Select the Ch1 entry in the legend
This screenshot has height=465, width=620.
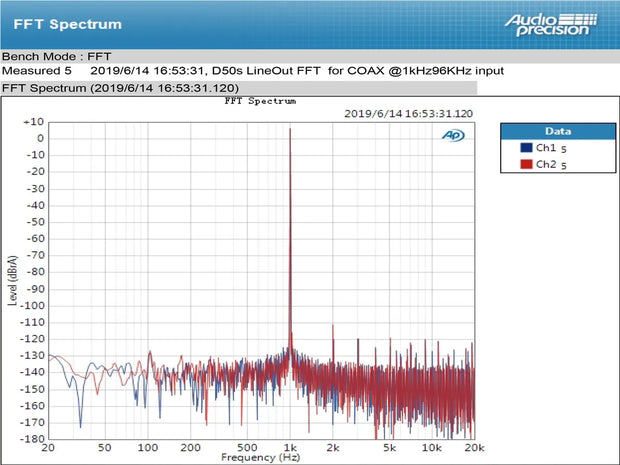tap(547, 148)
